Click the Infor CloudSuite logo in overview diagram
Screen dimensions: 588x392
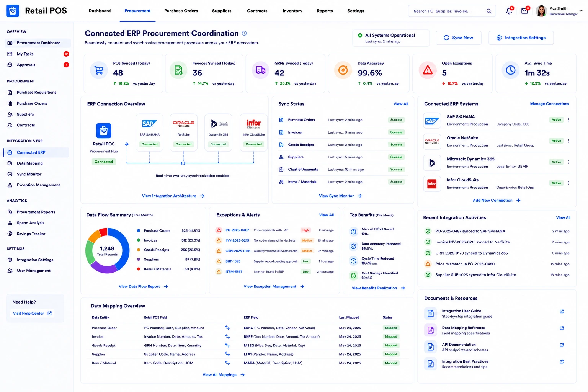click(253, 124)
